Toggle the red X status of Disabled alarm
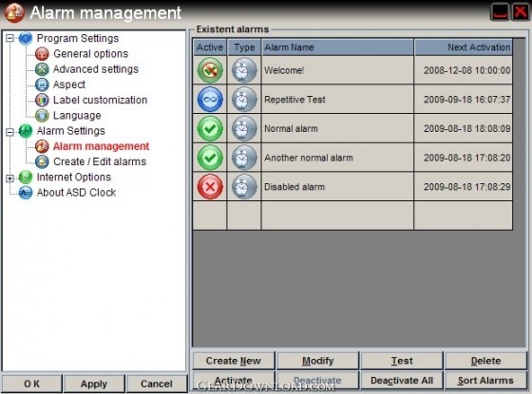532x394 pixels. [210, 187]
